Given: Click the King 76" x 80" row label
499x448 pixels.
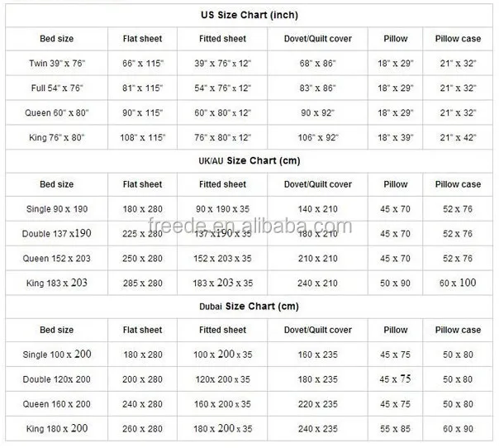Looking at the screenshot, I should 57,137.
